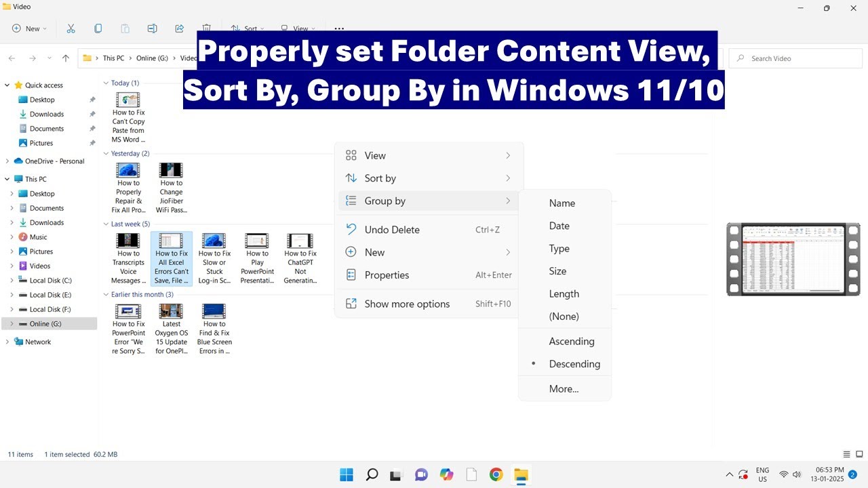Open the New dropdown in toolbar
This screenshot has width=868, height=488.
30,28
